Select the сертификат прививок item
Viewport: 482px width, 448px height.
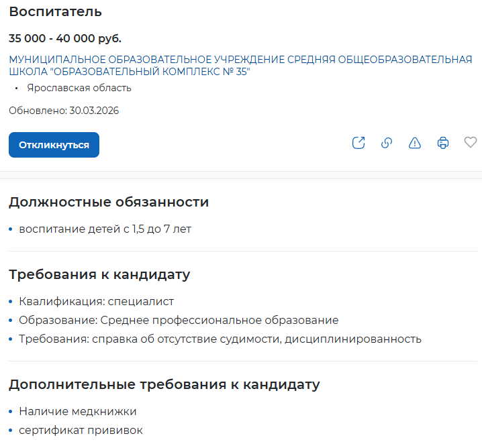(x=81, y=431)
